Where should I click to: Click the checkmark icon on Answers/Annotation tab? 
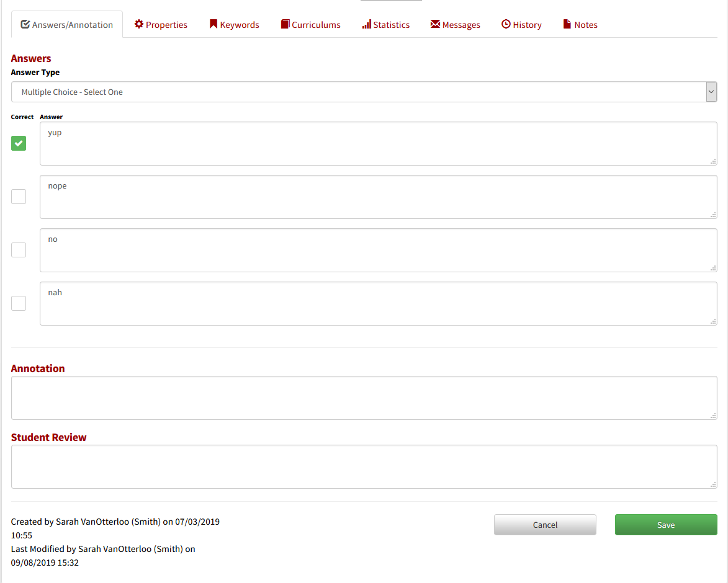25,25
